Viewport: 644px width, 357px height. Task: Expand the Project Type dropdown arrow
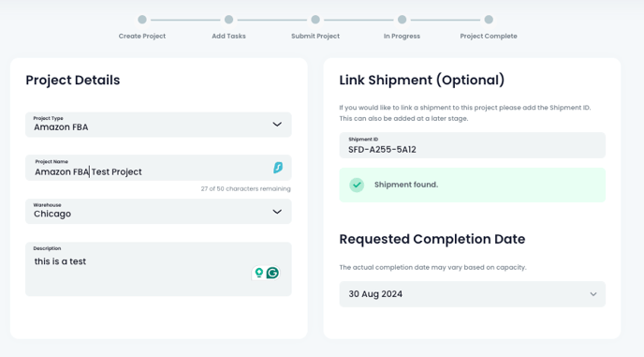click(x=277, y=125)
